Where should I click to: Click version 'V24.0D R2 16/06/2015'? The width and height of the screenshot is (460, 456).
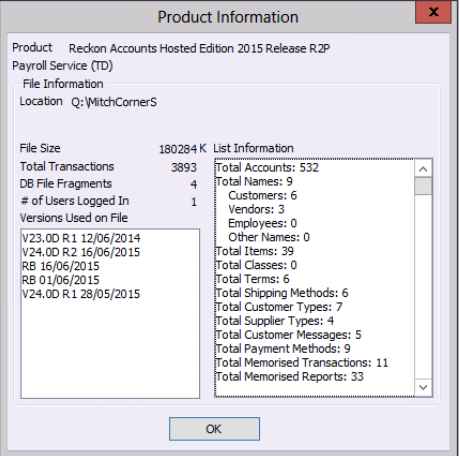click(81, 252)
